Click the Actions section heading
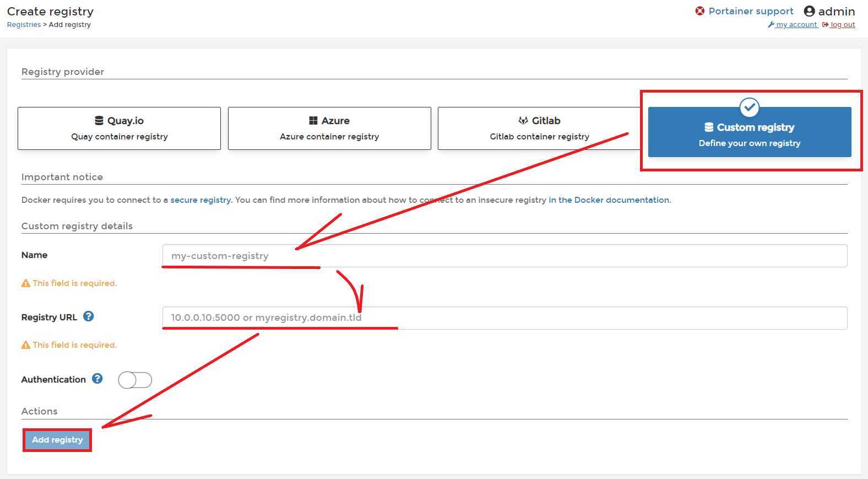 click(39, 411)
